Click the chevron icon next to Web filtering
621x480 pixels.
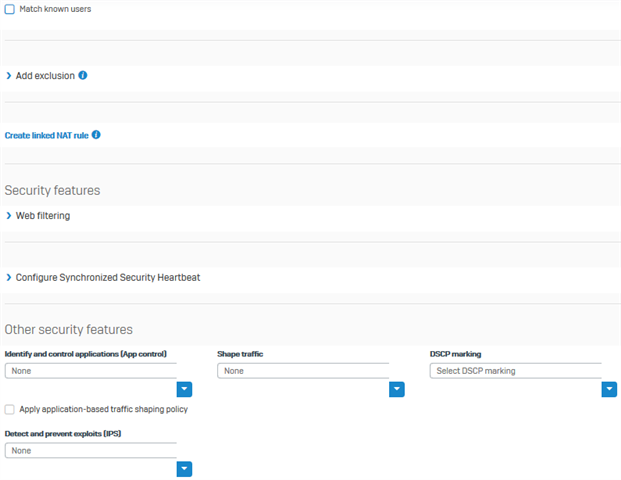click(x=9, y=215)
